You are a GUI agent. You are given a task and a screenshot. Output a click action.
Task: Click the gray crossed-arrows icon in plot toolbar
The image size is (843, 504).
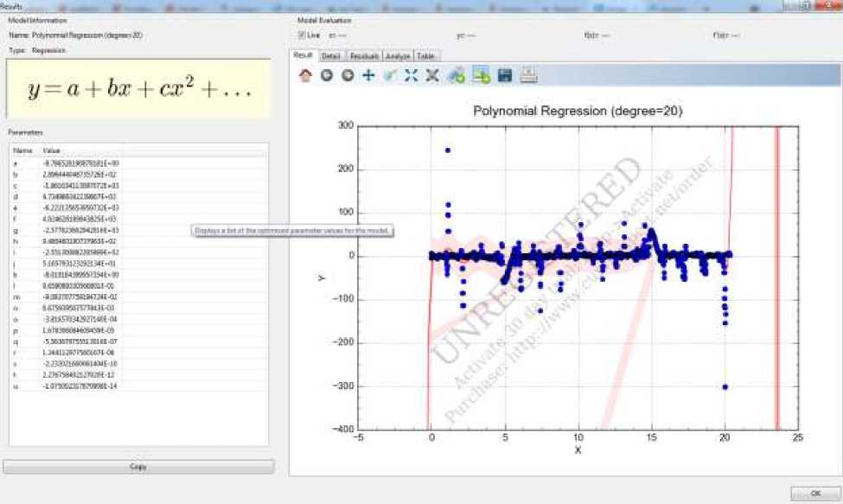coord(432,76)
